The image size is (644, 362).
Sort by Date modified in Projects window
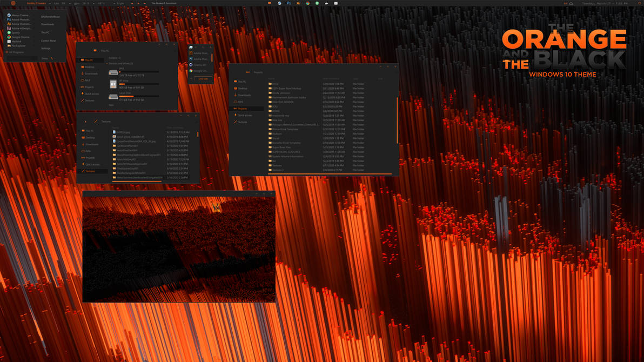click(x=331, y=78)
